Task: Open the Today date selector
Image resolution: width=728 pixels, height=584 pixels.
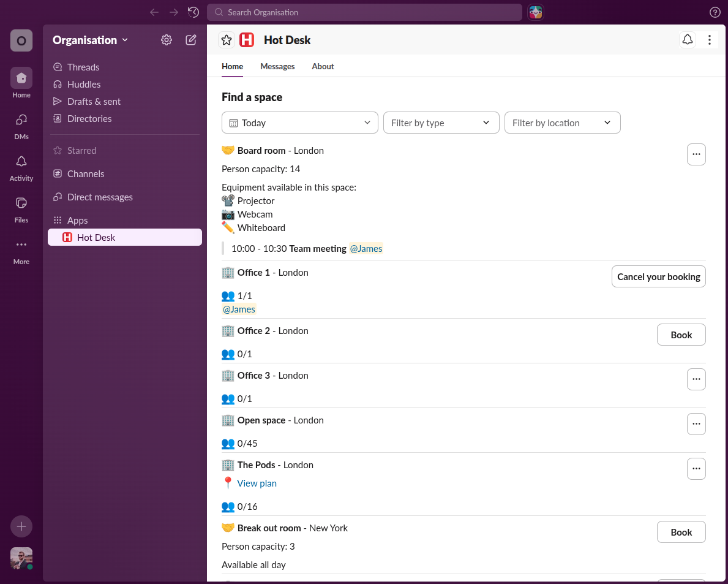Action: 299,123
